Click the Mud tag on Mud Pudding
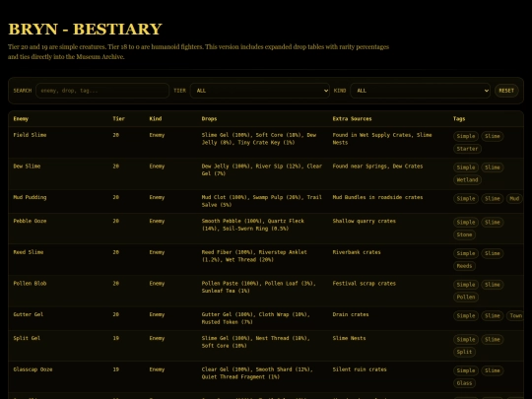The height and width of the screenshot is (399, 532). pos(514,198)
